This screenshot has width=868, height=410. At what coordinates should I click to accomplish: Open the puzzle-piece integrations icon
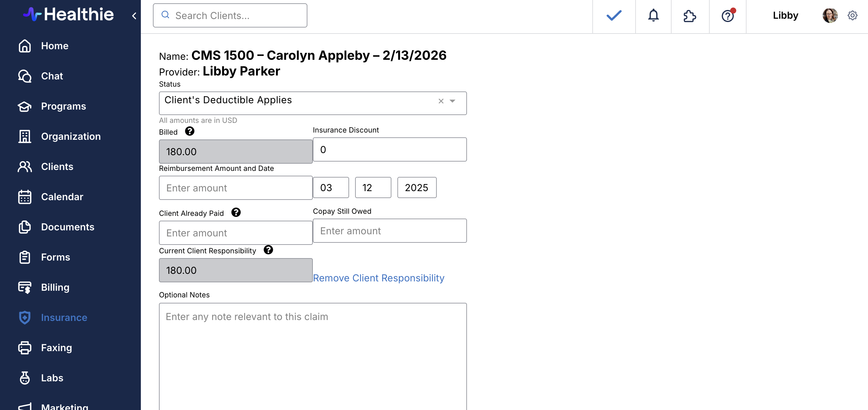tap(689, 16)
